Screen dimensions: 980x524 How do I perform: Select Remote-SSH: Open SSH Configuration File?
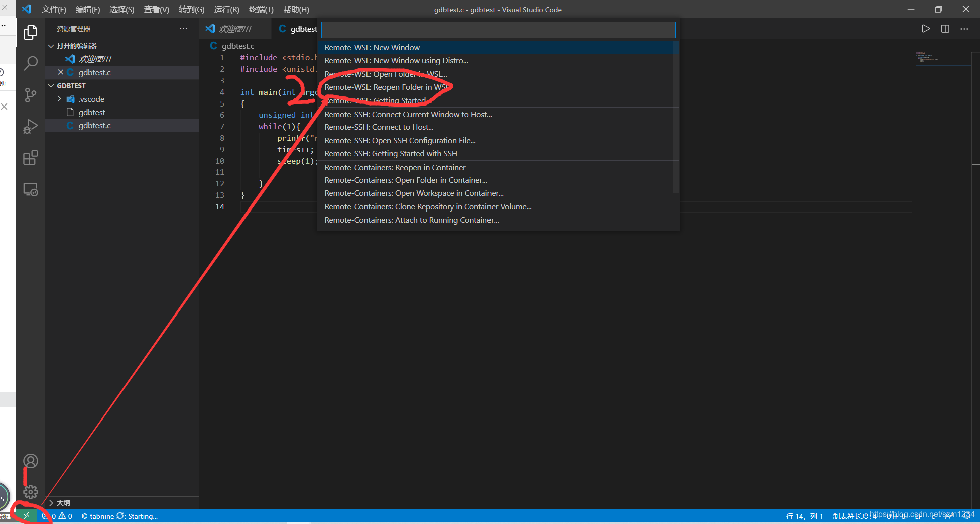pyautogui.click(x=498, y=140)
